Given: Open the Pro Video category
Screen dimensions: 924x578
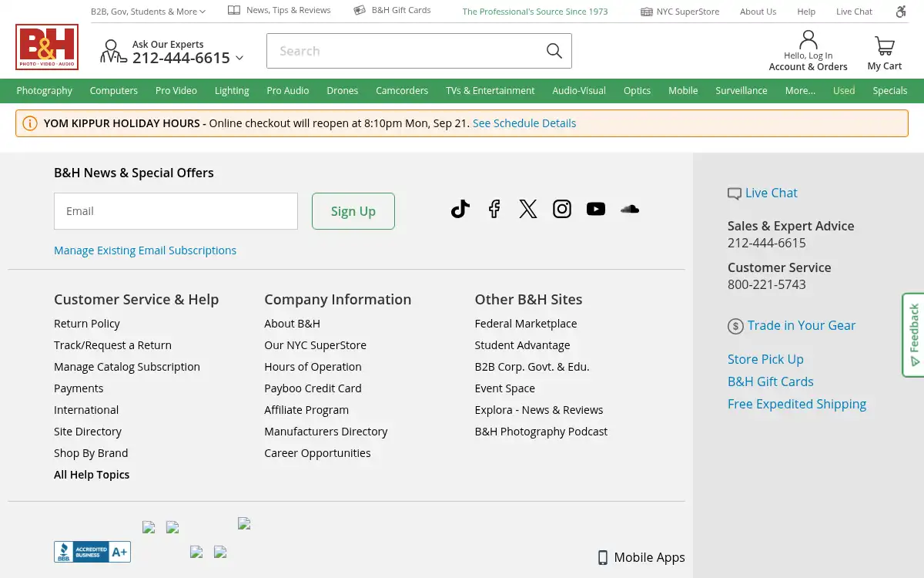Looking at the screenshot, I should point(176,90).
